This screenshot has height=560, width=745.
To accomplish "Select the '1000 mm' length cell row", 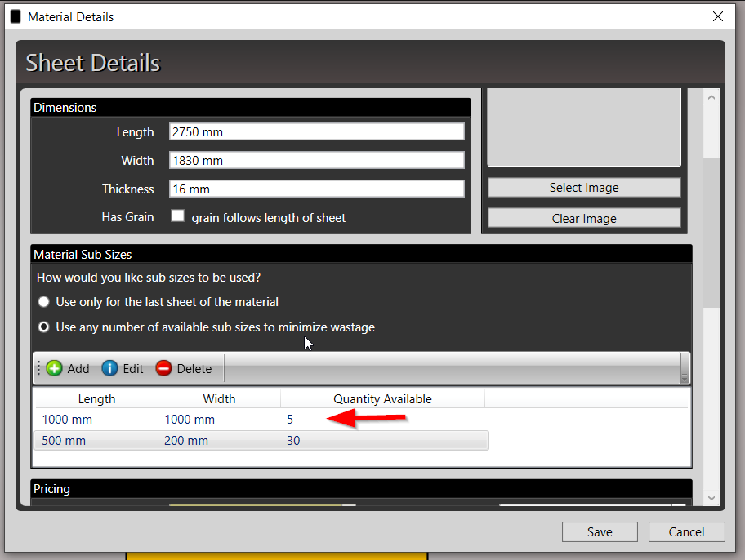I will (261, 420).
